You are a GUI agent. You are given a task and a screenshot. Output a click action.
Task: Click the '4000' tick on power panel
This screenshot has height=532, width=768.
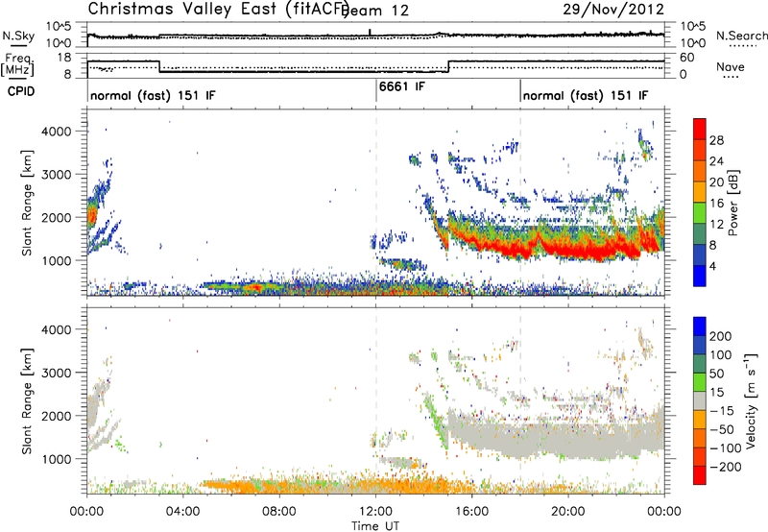point(56,132)
